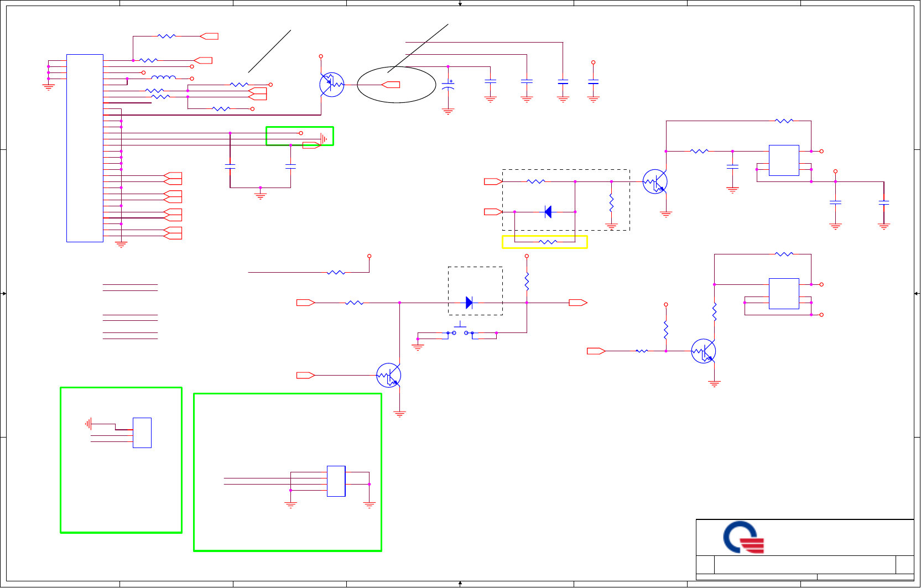Image resolution: width=921 pixels, height=588 pixels.
Task: Select the ellipse annotation around the port
Action: click(397, 85)
